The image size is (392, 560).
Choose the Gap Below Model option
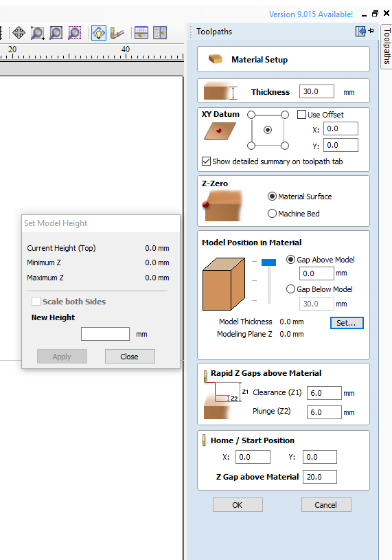(x=290, y=289)
